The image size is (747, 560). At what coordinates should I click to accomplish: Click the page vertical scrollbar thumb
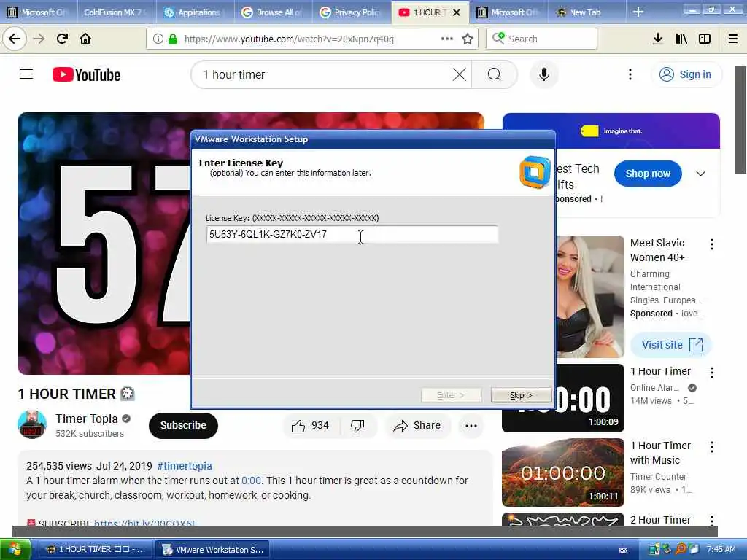741,120
